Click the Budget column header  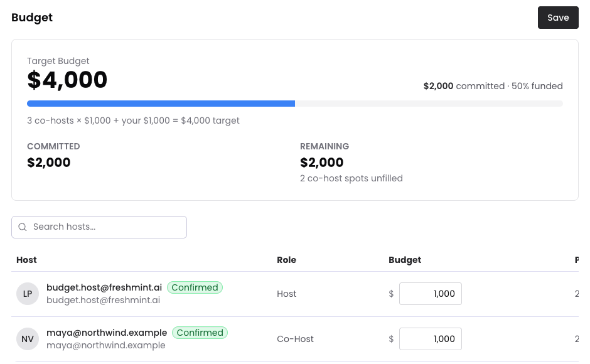(x=405, y=260)
